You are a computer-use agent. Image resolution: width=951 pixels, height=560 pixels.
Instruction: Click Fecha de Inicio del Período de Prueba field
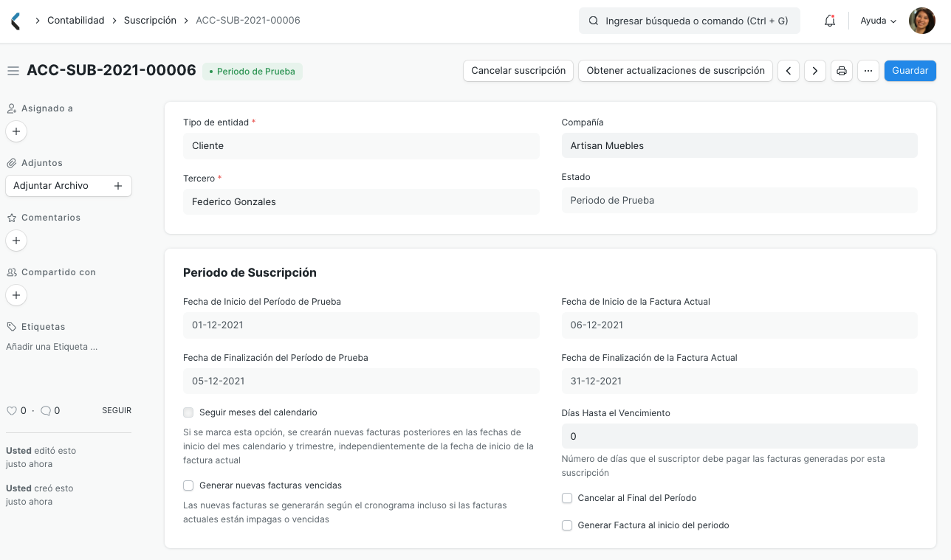click(x=361, y=325)
